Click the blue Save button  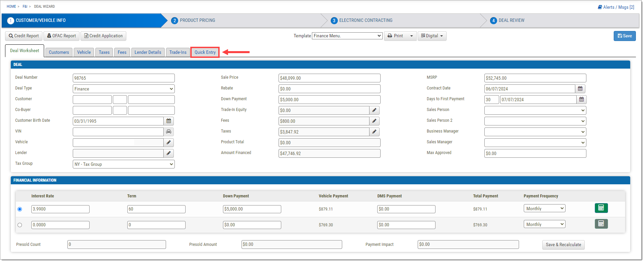pyautogui.click(x=624, y=36)
